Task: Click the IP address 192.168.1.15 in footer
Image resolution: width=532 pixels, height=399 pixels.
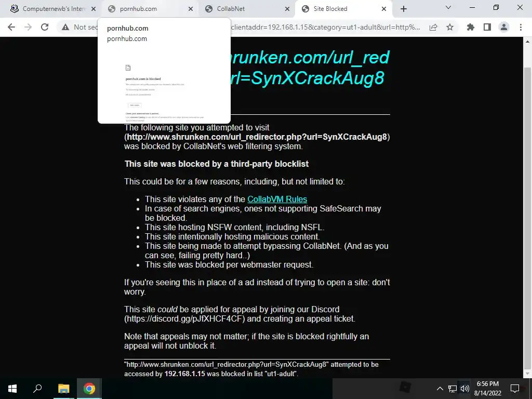Action: click(x=184, y=374)
